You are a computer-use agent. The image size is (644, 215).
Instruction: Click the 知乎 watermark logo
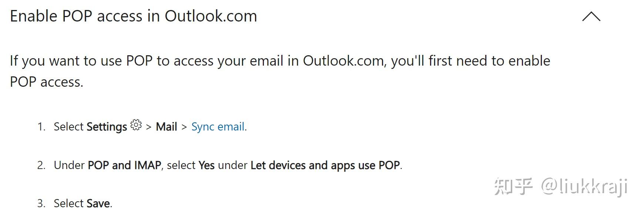click(x=513, y=186)
